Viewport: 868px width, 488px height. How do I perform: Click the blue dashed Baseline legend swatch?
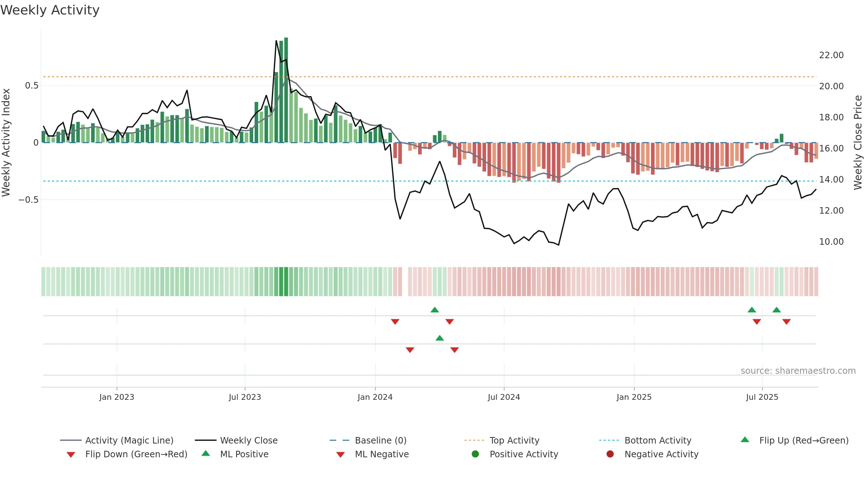339,440
